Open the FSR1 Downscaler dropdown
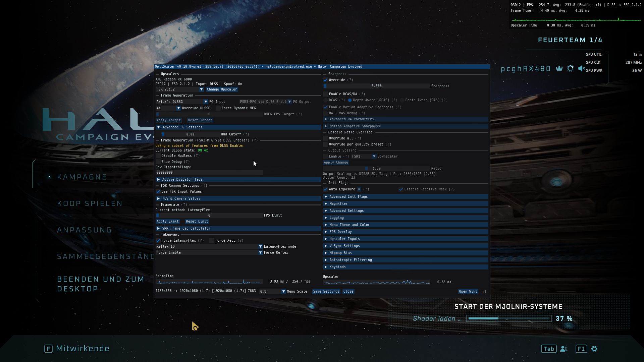This screenshot has height=362, width=644. coord(364,157)
